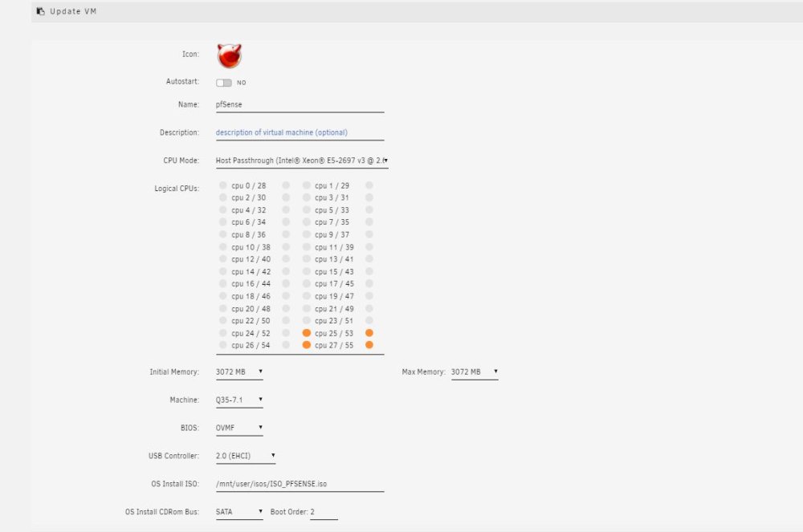Click the Update VM header icon
Image resolution: width=803 pixels, height=532 pixels.
40,10
